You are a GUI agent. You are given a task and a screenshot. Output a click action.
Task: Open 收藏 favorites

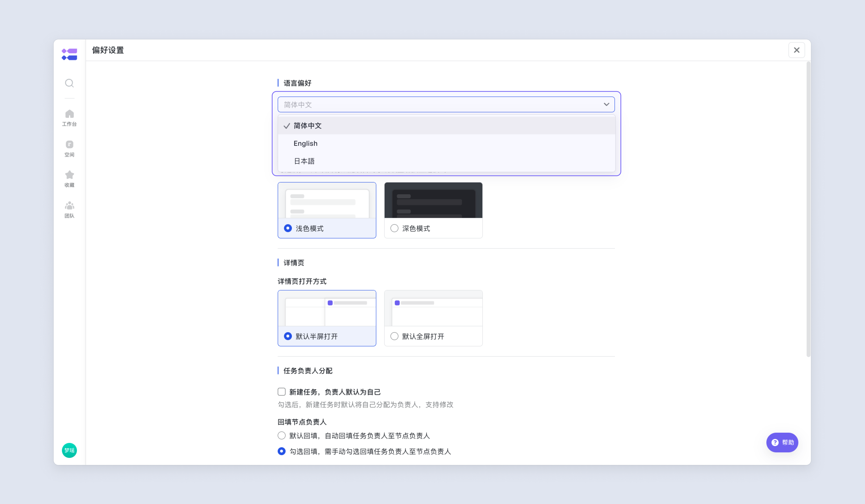click(69, 179)
